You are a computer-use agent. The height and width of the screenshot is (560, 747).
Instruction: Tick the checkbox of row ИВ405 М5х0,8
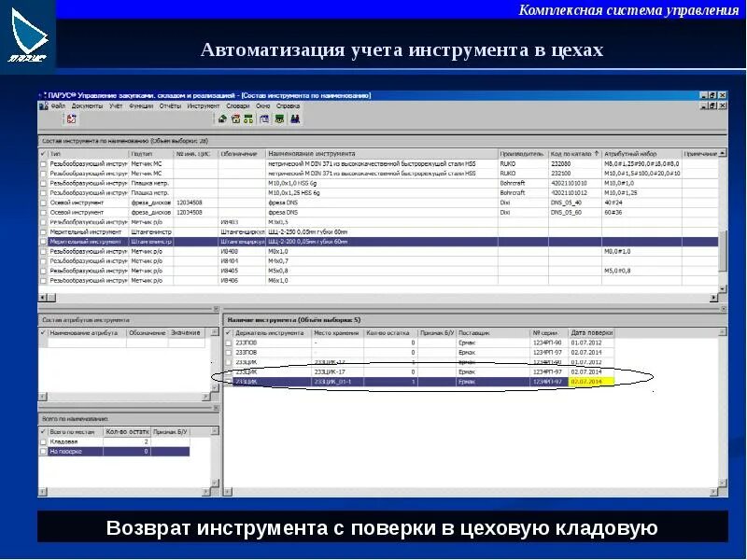click(44, 271)
